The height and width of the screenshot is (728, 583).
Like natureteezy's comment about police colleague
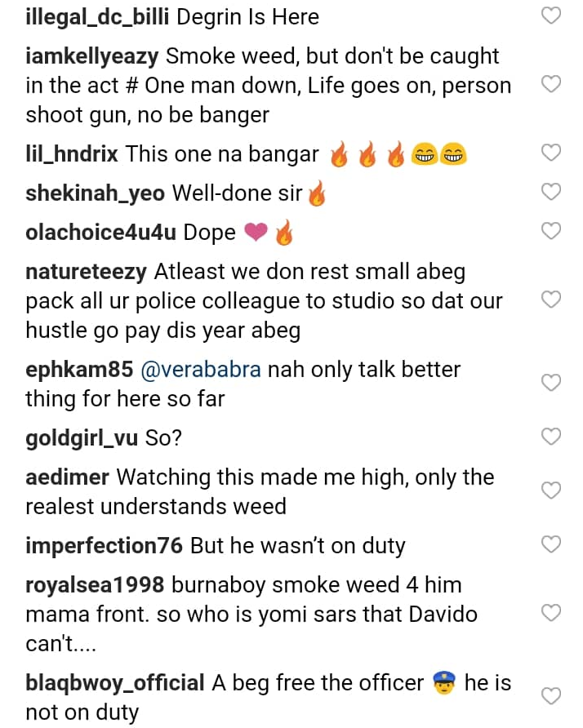tap(552, 300)
